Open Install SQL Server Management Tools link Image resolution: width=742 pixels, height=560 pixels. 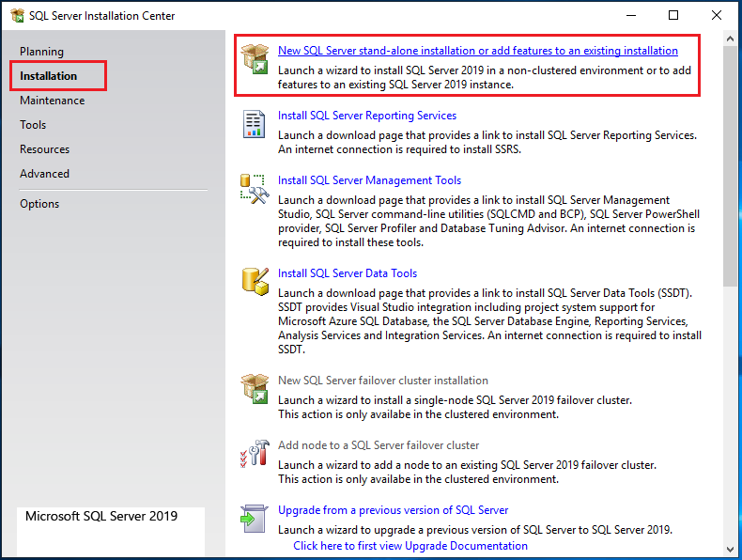369,180
